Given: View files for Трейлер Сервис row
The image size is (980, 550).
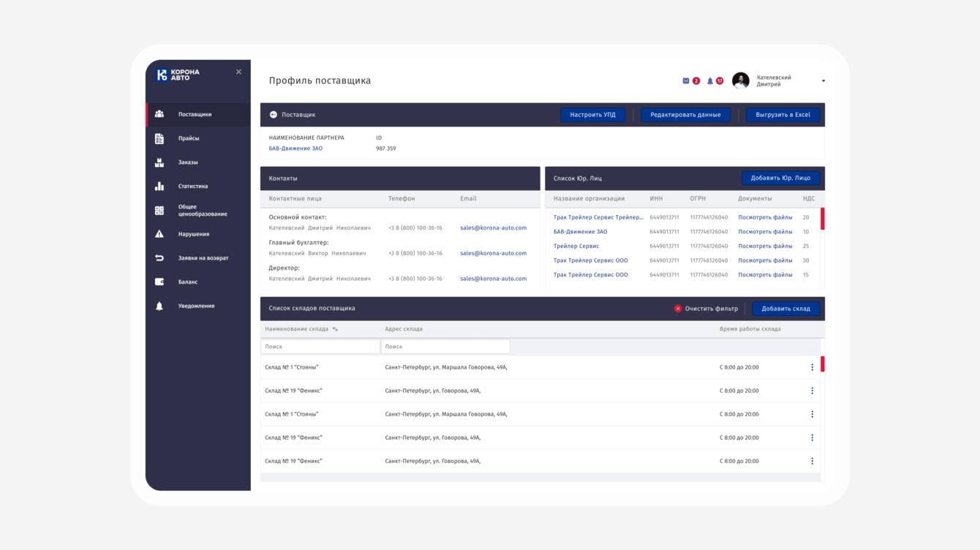Looking at the screenshot, I should [765, 246].
